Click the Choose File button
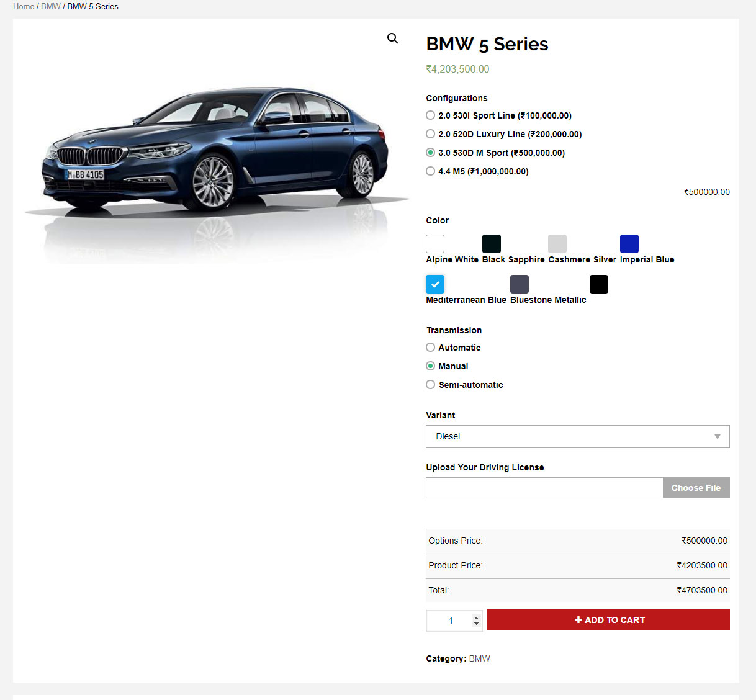The image size is (756, 700). tap(696, 488)
